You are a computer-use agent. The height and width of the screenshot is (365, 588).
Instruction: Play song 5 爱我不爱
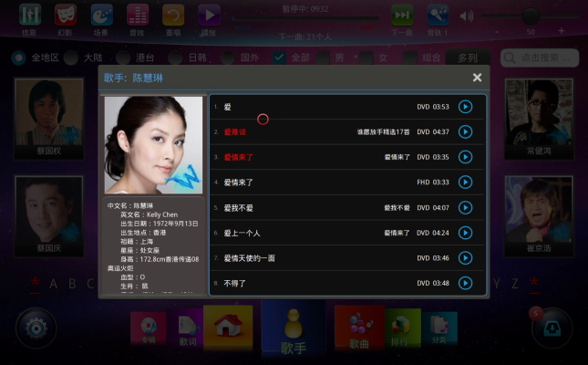tap(465, 208)
